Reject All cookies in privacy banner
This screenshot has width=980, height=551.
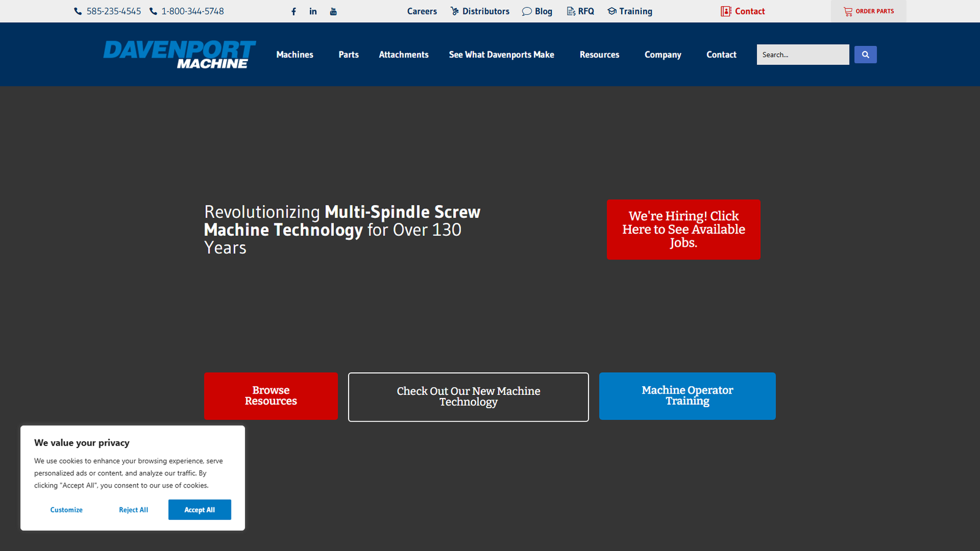[134, 509]
